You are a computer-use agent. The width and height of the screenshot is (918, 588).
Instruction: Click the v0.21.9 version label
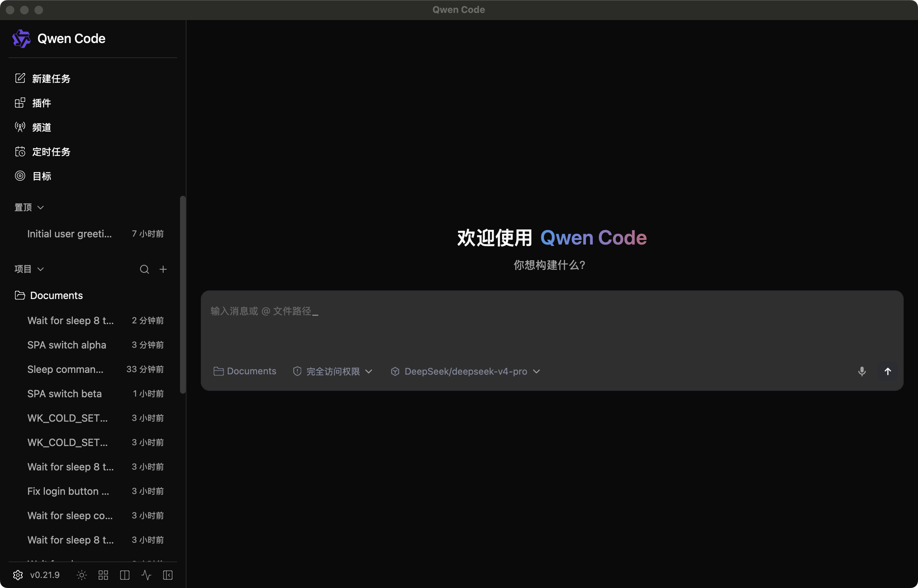click(45, 575)
